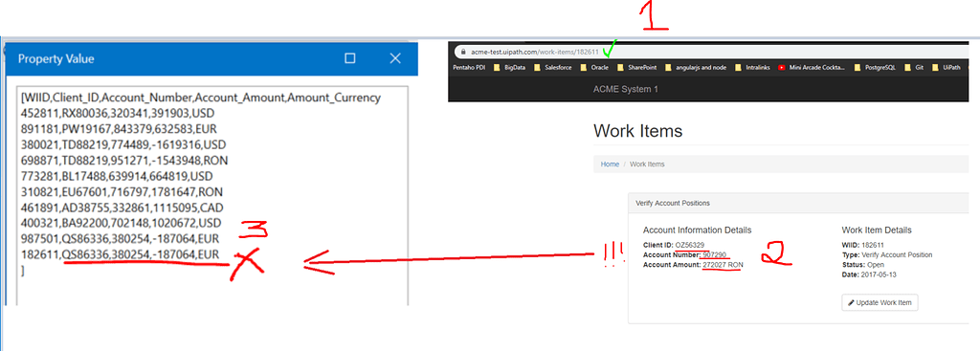Open the Intralinks bookmark folder

coord(753,68)
